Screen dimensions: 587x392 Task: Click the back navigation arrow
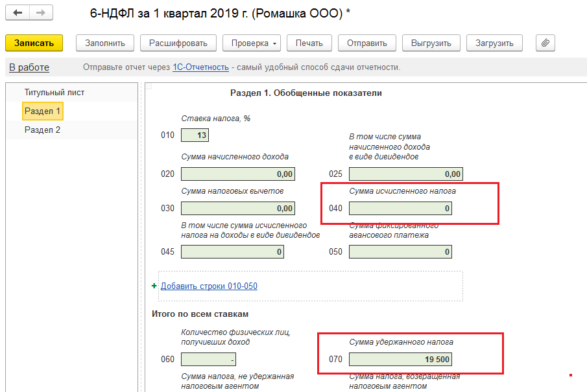[x=19, y=13]
